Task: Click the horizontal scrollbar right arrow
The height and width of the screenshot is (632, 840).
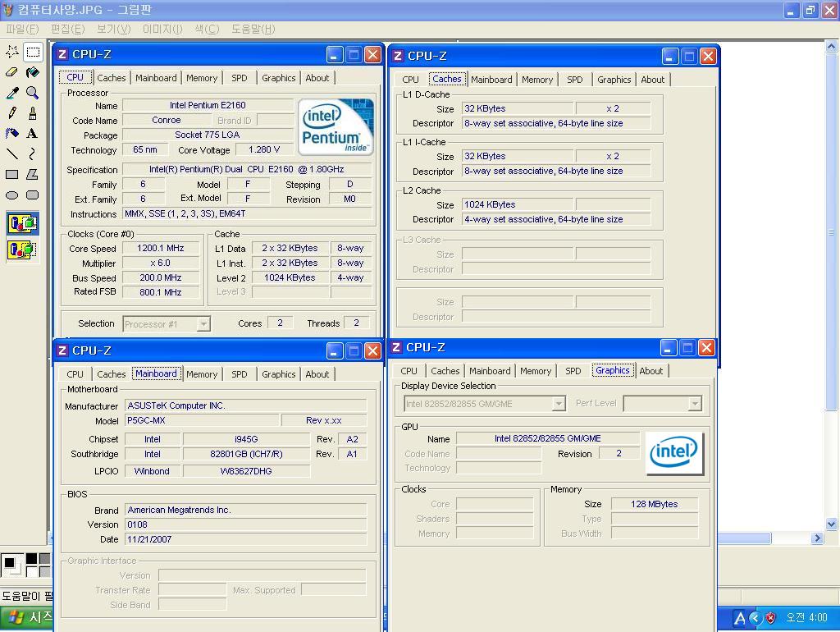Action: [816, 538]
